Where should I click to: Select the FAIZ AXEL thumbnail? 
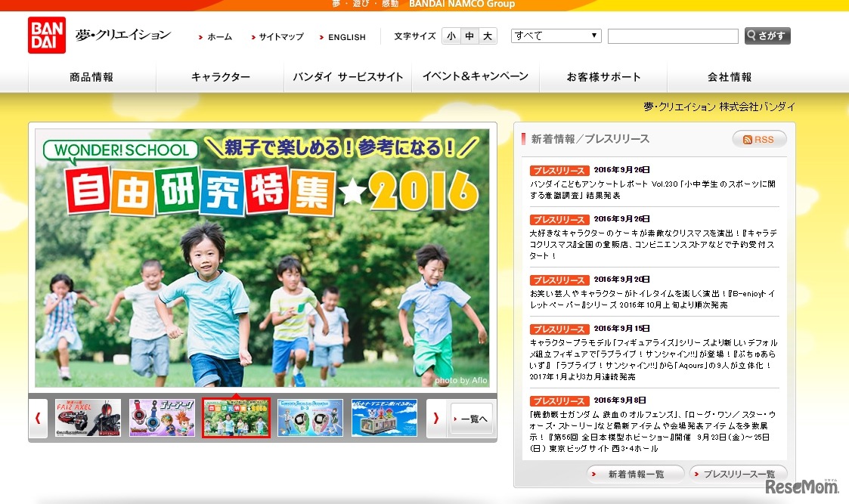coord(88,418)
